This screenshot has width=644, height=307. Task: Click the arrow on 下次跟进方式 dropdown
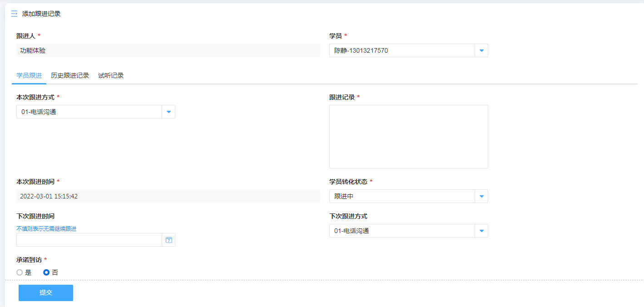(481, 231)
